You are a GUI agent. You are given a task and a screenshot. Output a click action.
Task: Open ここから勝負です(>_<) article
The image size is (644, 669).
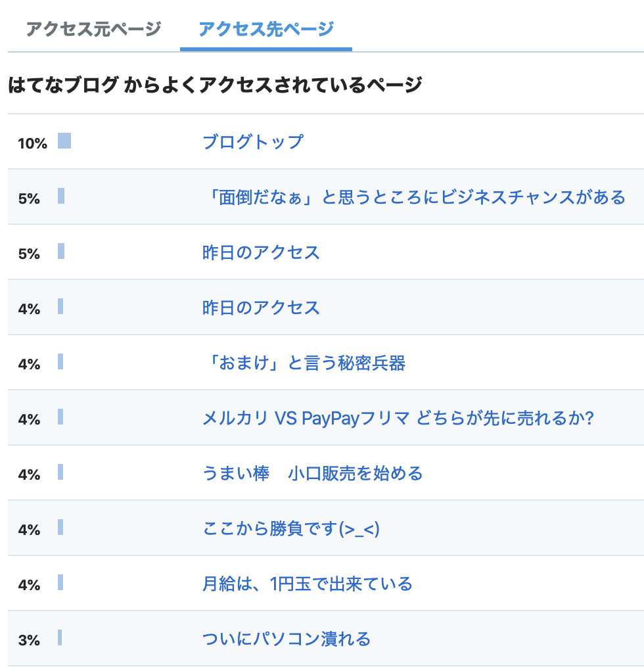point(291,528)
